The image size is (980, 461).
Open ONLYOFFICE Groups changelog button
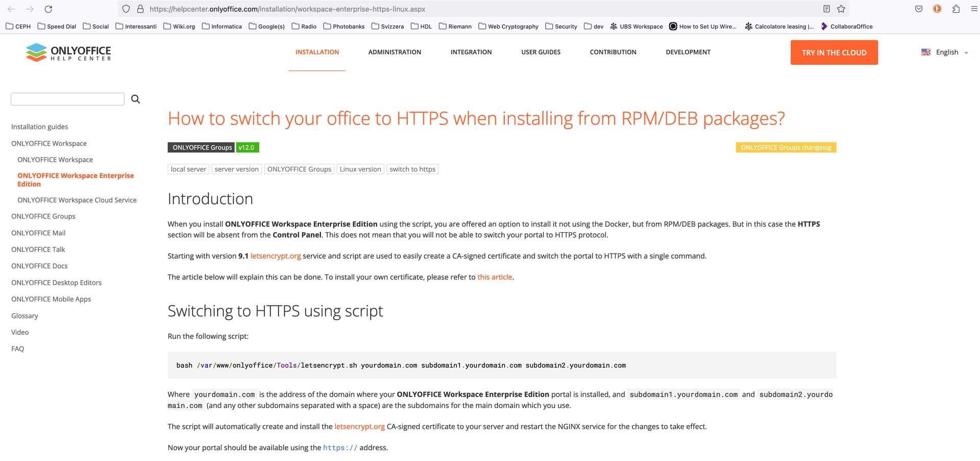click(x=786, y=148)
